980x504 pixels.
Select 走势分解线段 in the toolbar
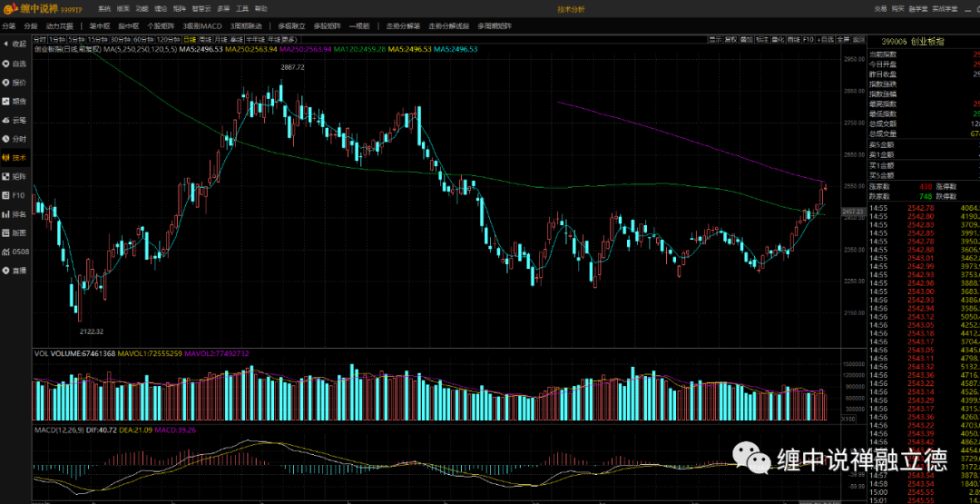coord(449,26)
